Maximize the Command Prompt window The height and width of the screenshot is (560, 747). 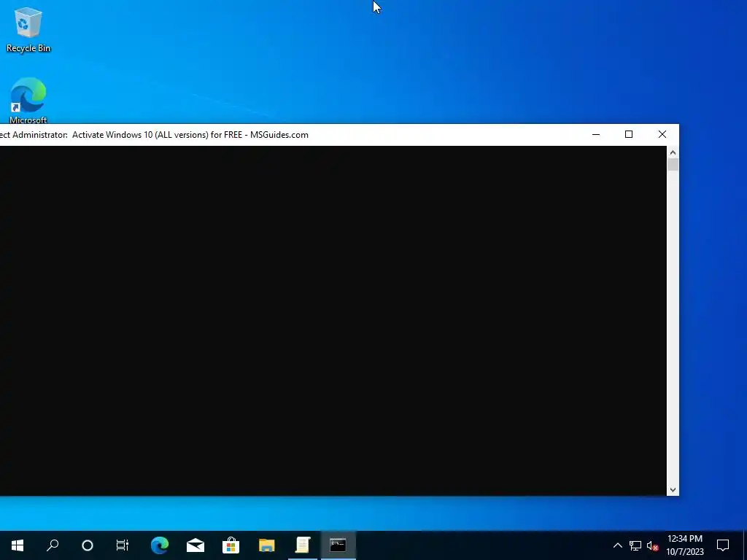[629, 135]
